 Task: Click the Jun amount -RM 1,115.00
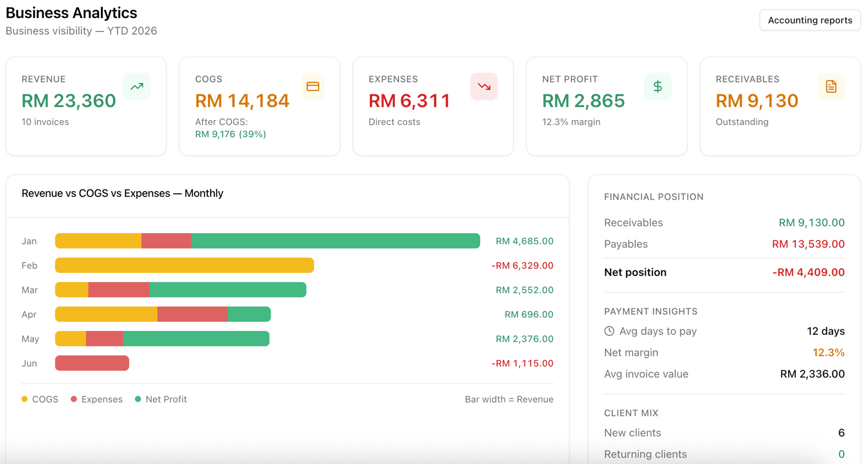522,363
